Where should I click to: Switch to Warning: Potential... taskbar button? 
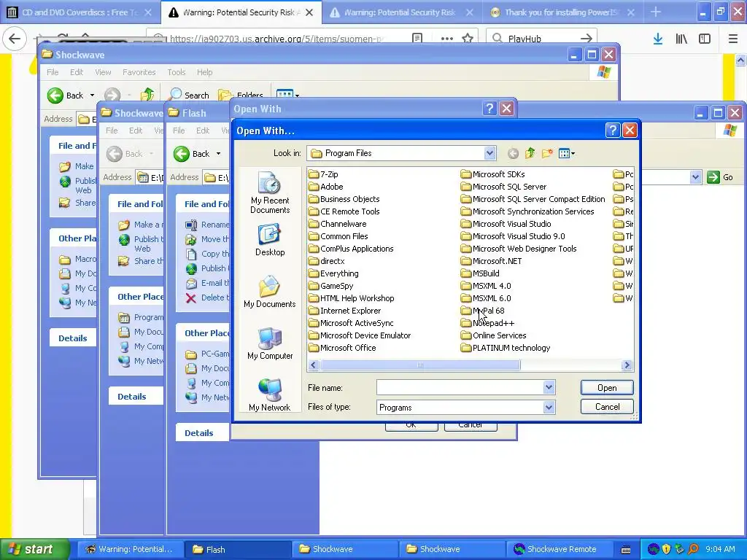click(130, 549)
